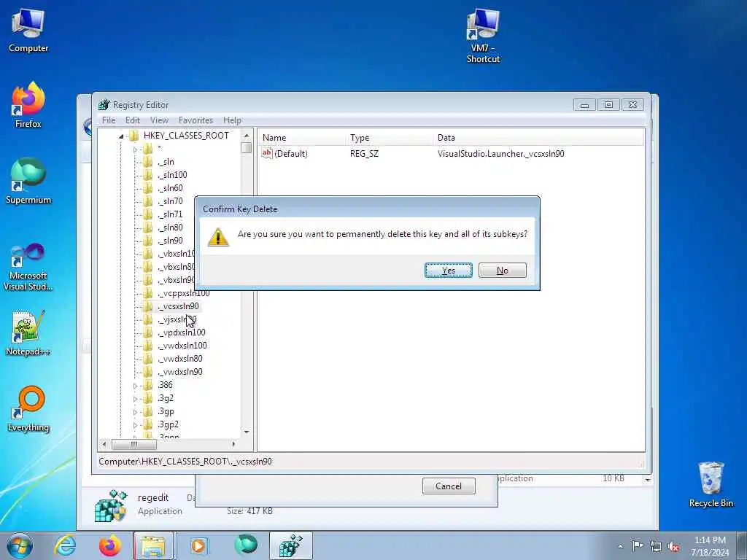Viewport: 747px width, 560px height.
Task: Click the tree horizontal scroll right arrow
Action: pos(233,444)
